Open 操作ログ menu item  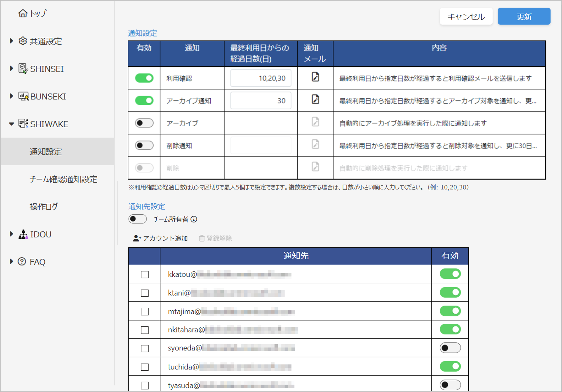tap(44, 207)
